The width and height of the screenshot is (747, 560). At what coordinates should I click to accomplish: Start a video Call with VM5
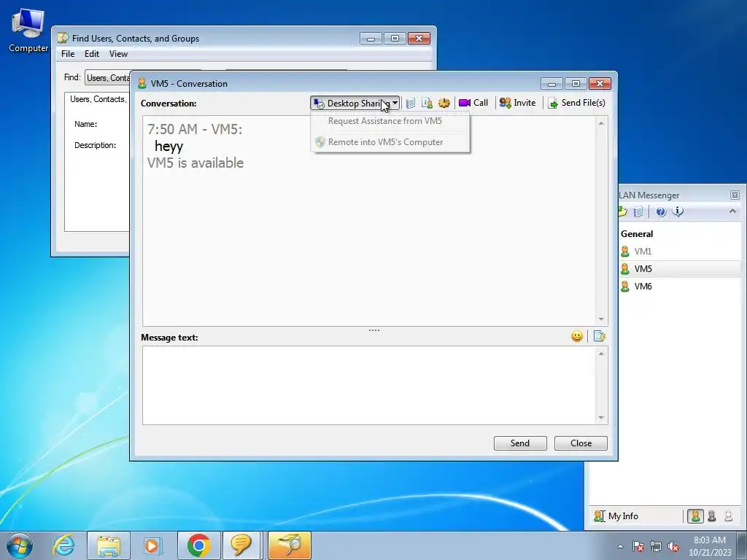(x=473, y=103)
